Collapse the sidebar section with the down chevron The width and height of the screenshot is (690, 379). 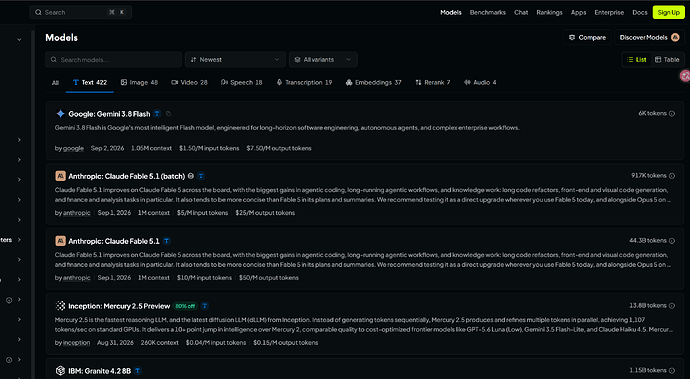(x=19, y=40)
